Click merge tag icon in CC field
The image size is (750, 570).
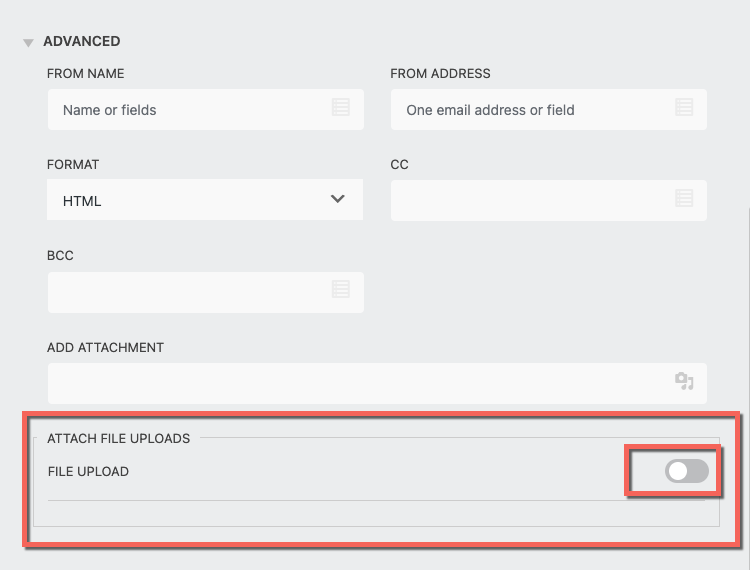(x=684, y=199)
